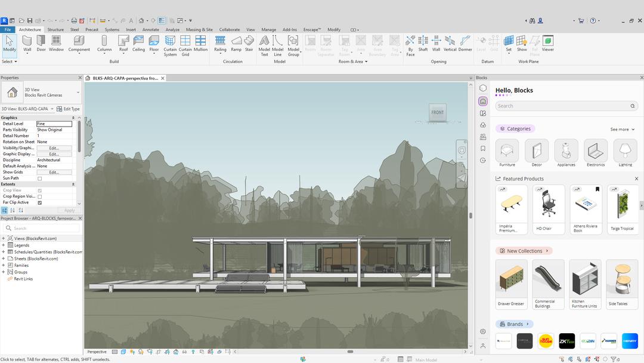Select the Wall tool in ribbon
644x363 pixels.
[27, 43]
